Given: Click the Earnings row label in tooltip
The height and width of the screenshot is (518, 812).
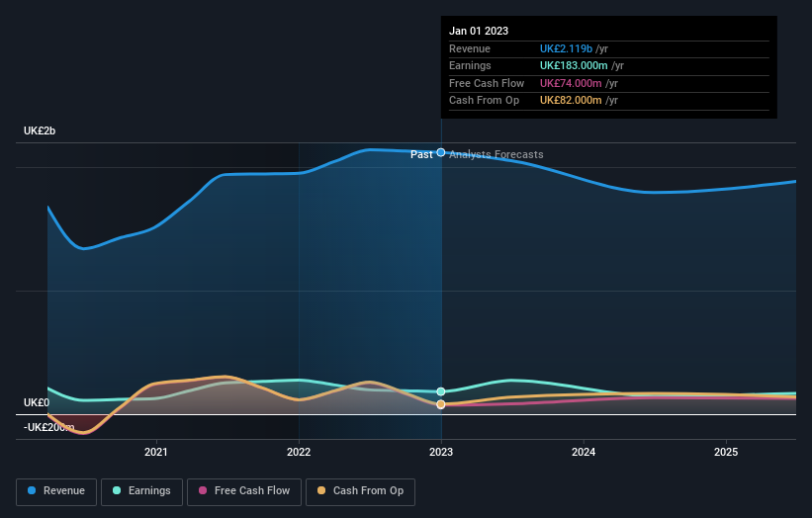Looking at the screenshot, I should point(470,65).
